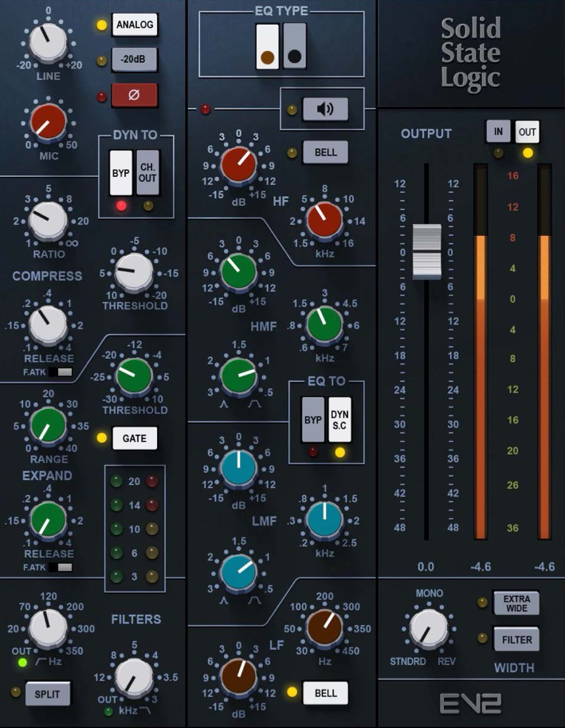The width and height of the screenshot is (565, 728).
Task: Select the brown EQ TYPE button
Action: pos(267,47)
